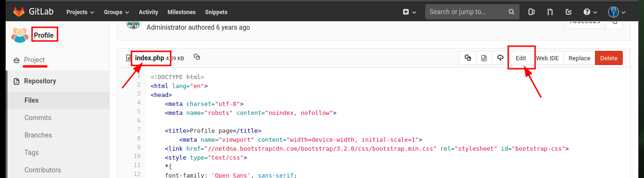Open the Issues icon in top bar

tap(531, 12)
